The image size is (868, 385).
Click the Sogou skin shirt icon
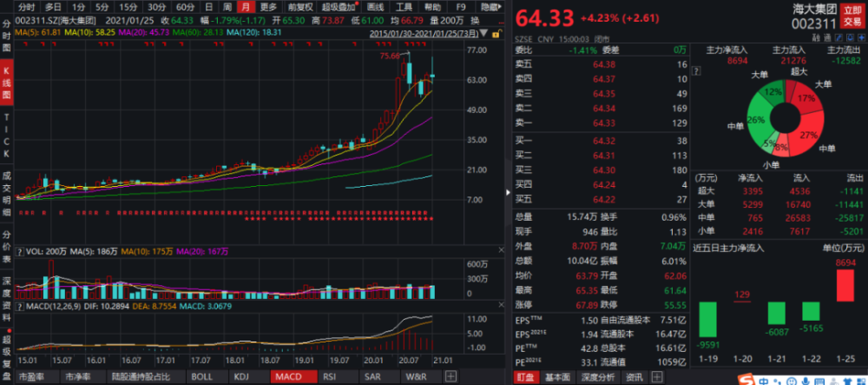pos(847,382)
